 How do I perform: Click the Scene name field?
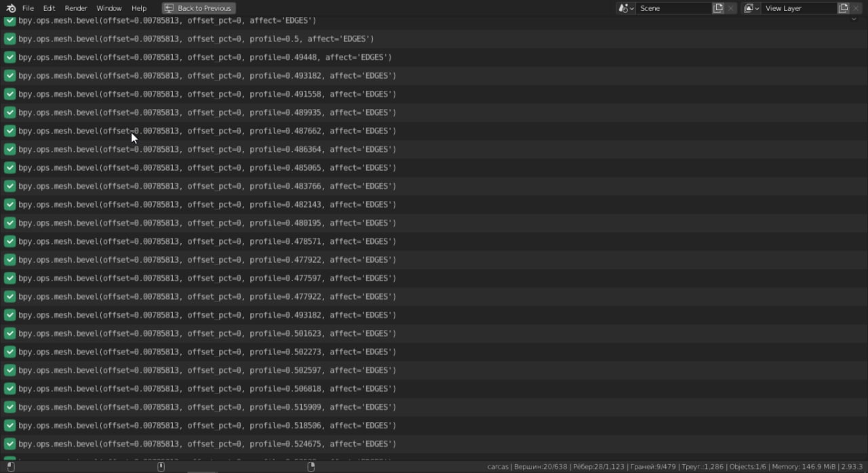pos(673,8)
